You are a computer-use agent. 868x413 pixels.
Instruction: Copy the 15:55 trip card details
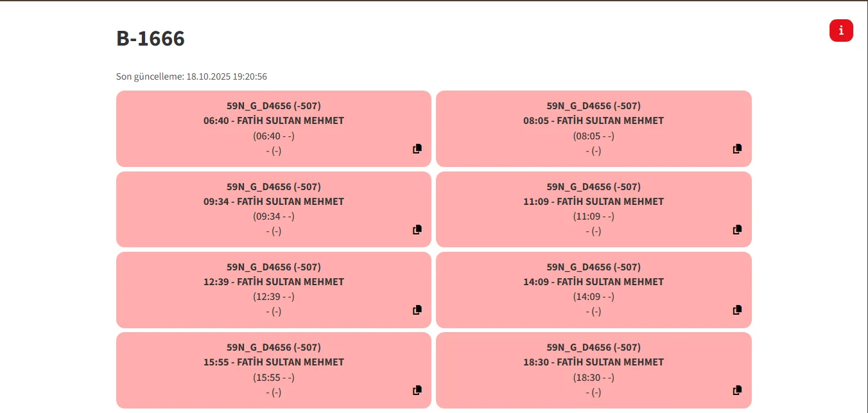[417, 390]
